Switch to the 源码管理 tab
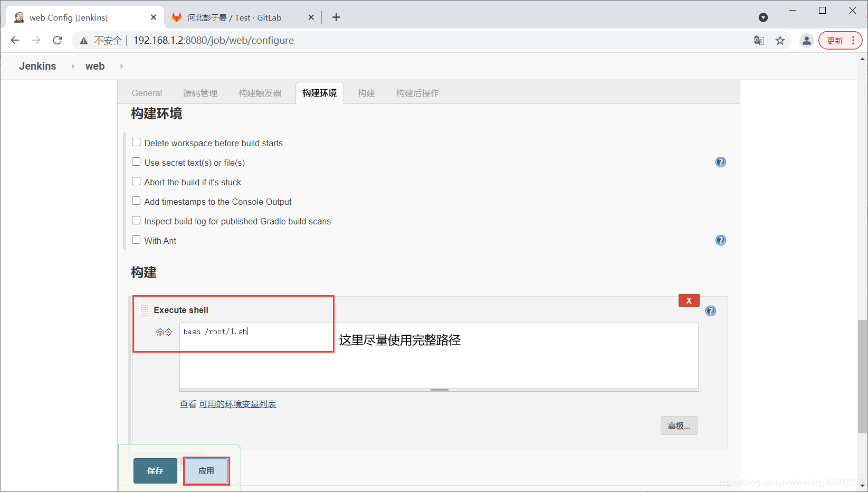The height and width of the screenshot is (492, 868). (x=200, y=93)
